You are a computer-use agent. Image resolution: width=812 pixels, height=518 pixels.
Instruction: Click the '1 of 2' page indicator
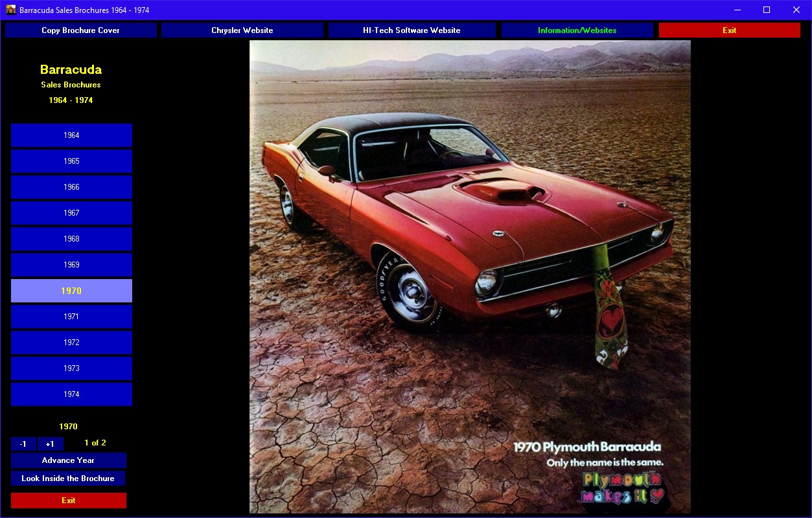coord(95,443)
